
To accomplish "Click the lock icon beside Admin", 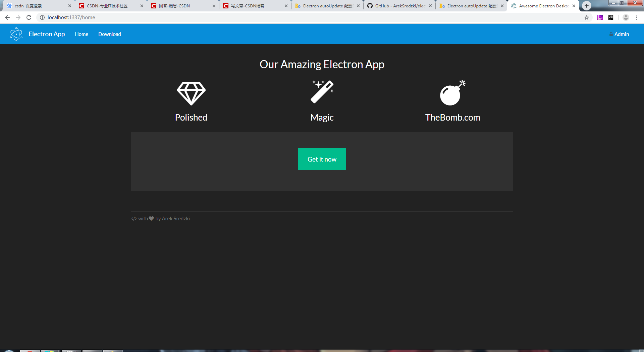I will 610,34.
